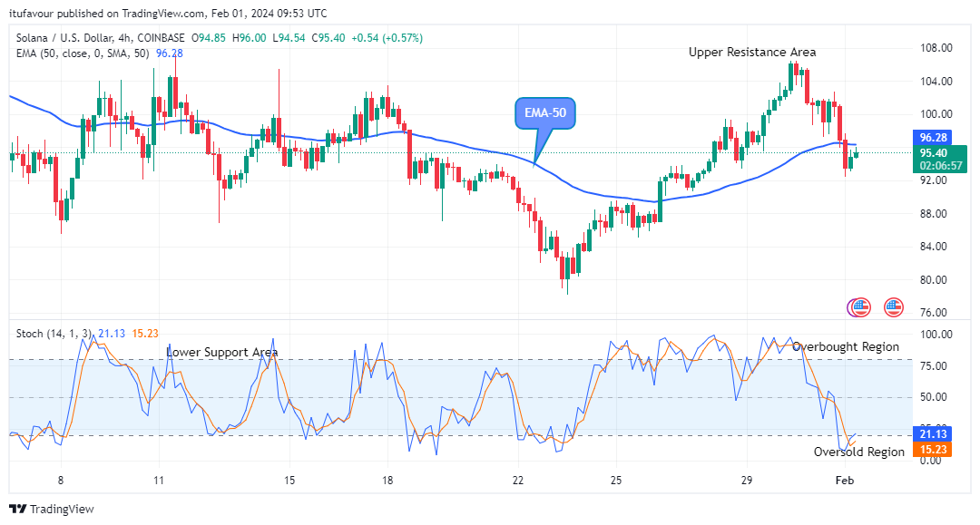Click the 100.00 price axis value
Screen dimensions: 980x525
pyautogui.click(x=936, y=114)
